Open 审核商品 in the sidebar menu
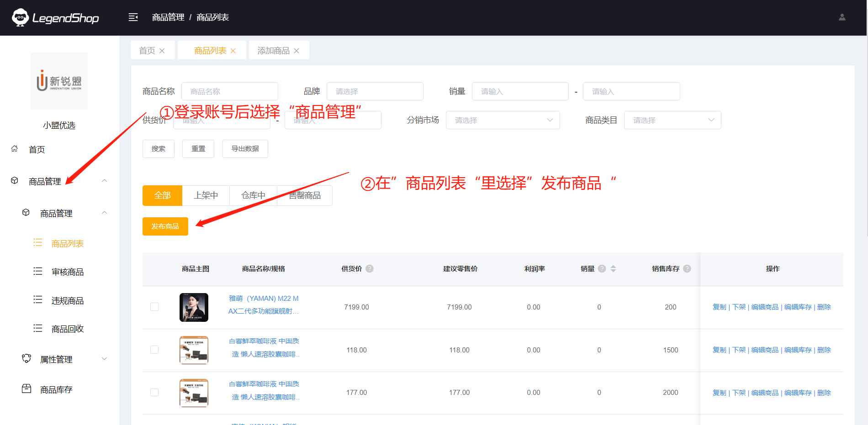 [67, 272]
